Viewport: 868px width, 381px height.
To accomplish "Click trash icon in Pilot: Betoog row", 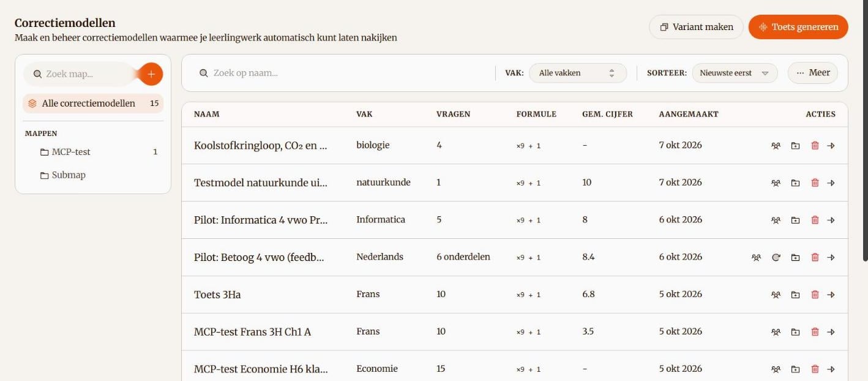I will click(815, 258).
